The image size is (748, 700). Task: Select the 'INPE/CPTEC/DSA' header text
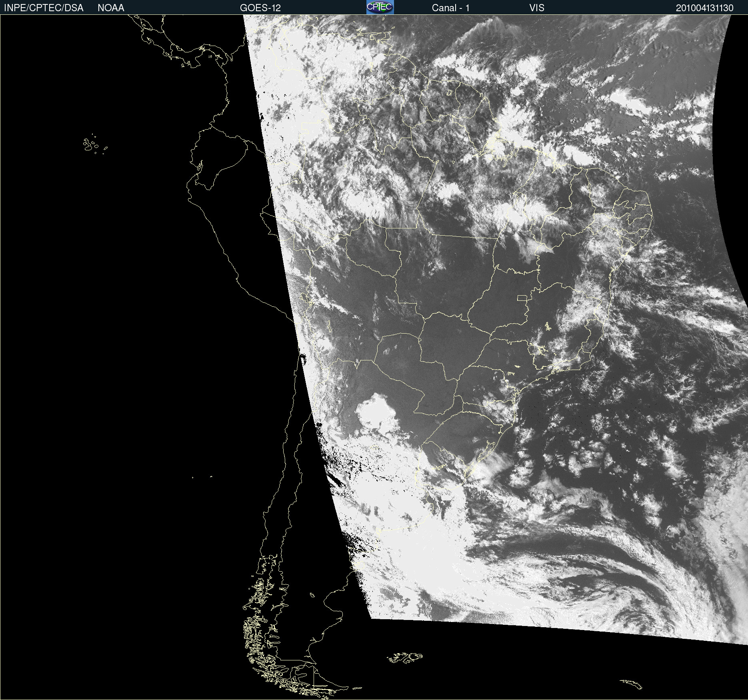click(44, 8)
